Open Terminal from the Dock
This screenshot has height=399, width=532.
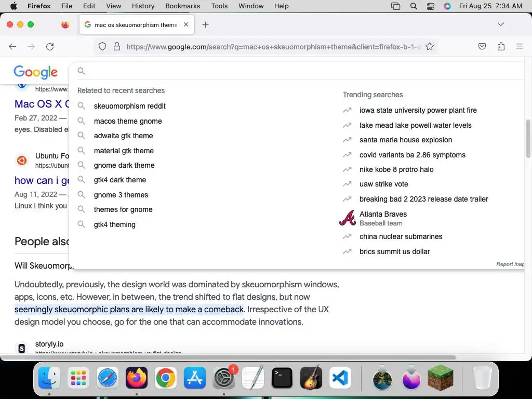(282, 378)
